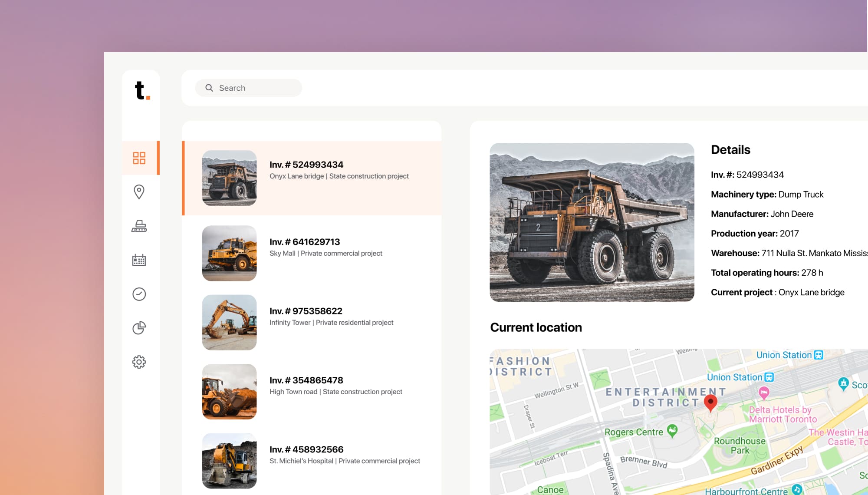Click 'Production year: 2017' detail

pyautogui.click(x=755, y=233)
